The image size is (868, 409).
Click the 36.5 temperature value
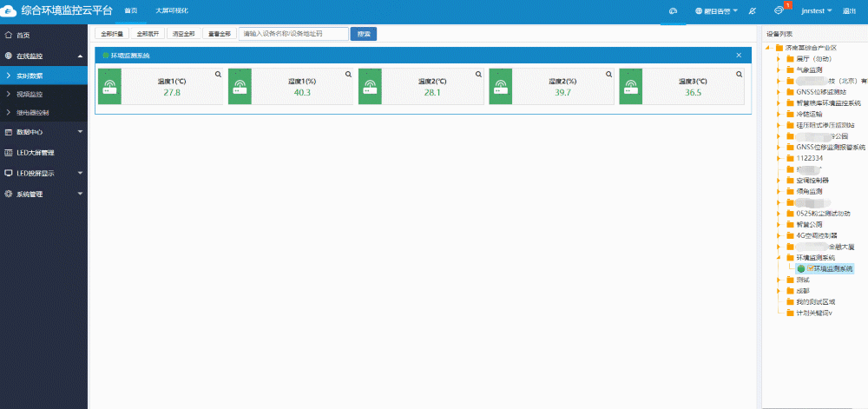point(693,92)
